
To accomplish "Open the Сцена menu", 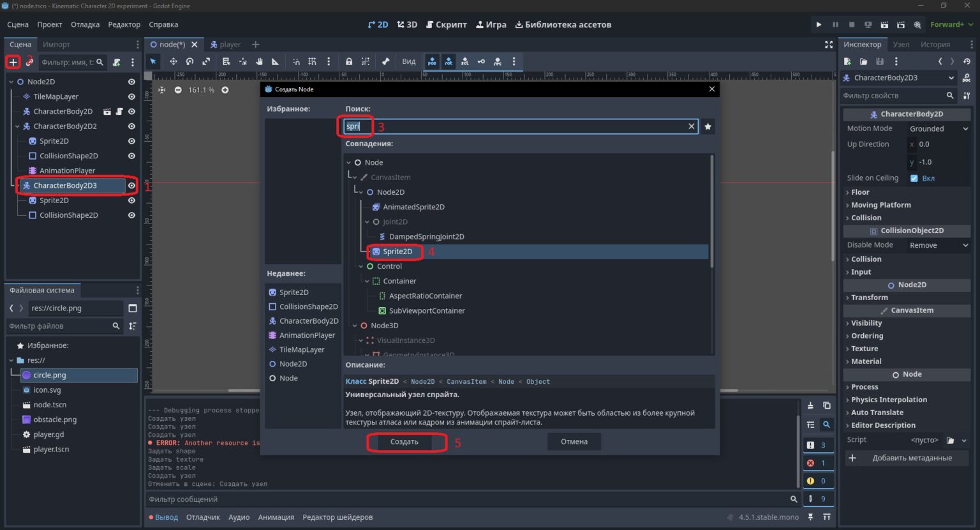I will (18, 25).
